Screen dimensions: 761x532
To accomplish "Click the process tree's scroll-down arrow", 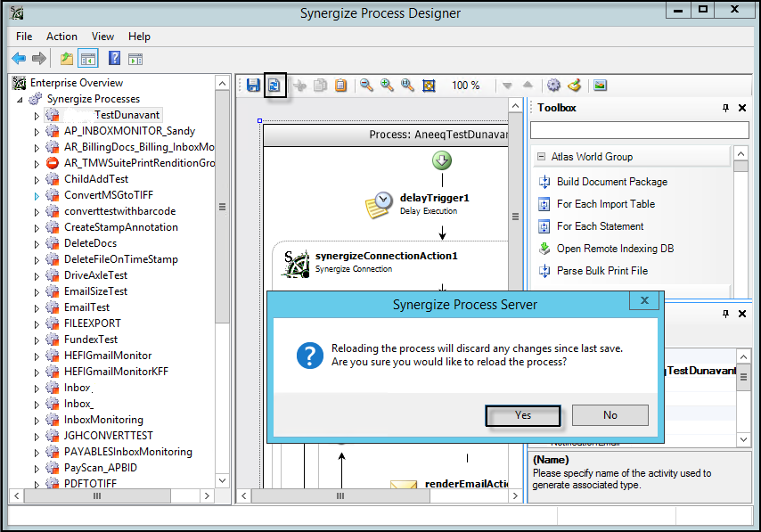I will pyautogui.click(x=222, y=480).
